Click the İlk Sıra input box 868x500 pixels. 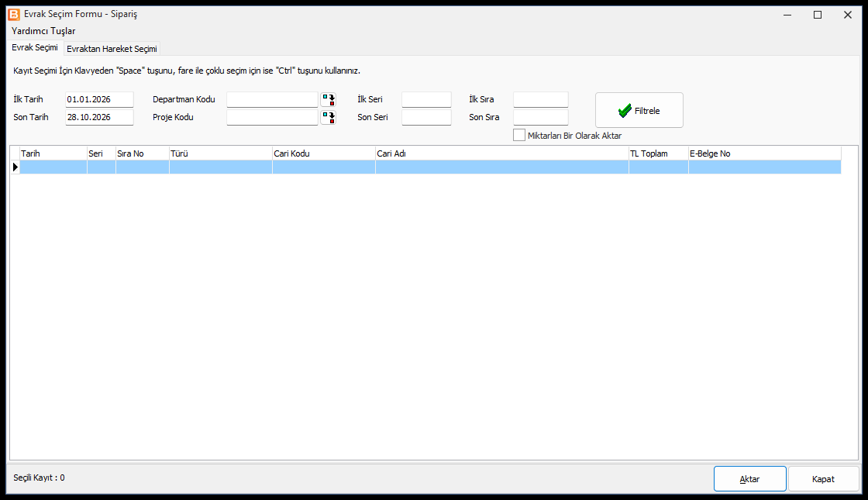click(x=541, y=100)
